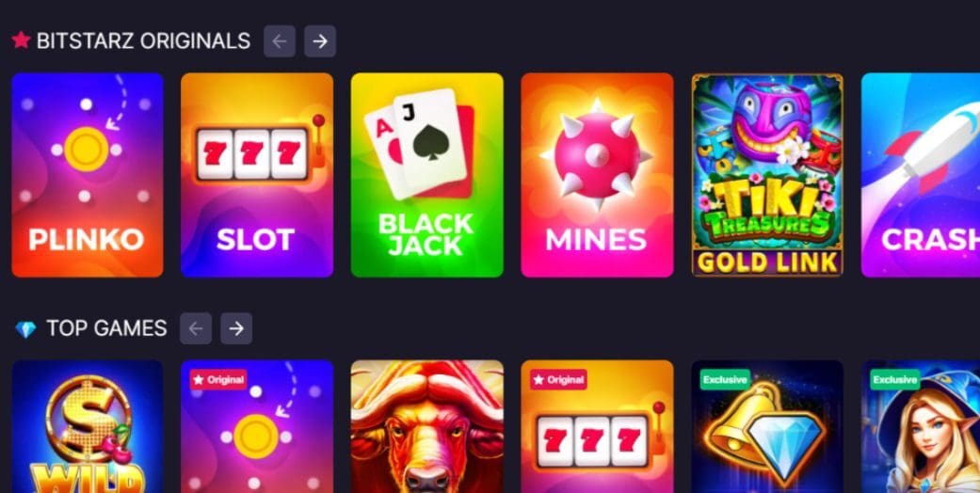980x493 pixels.
Task: Go back in Top Games with left arrow
Action: pos(196,328)
